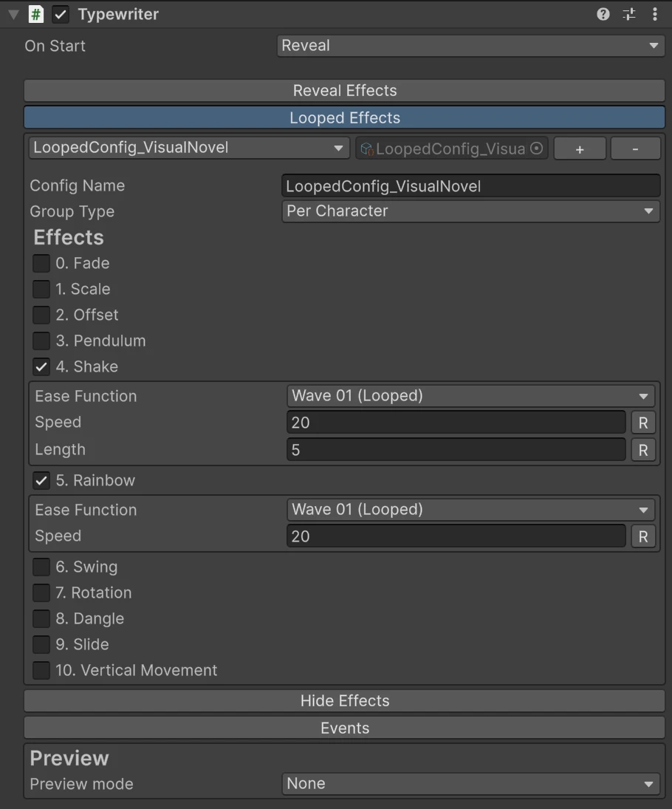Switch to the Hide Effects tab

click(344, 700)
